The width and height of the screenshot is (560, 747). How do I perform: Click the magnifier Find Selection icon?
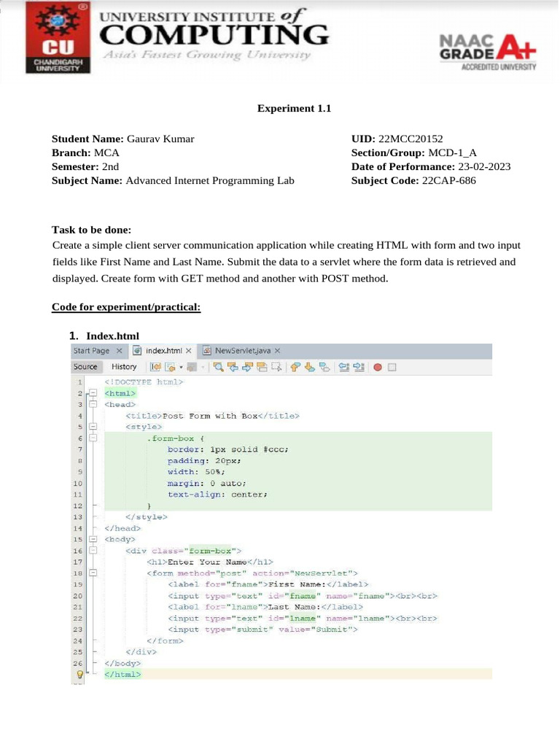219,368
